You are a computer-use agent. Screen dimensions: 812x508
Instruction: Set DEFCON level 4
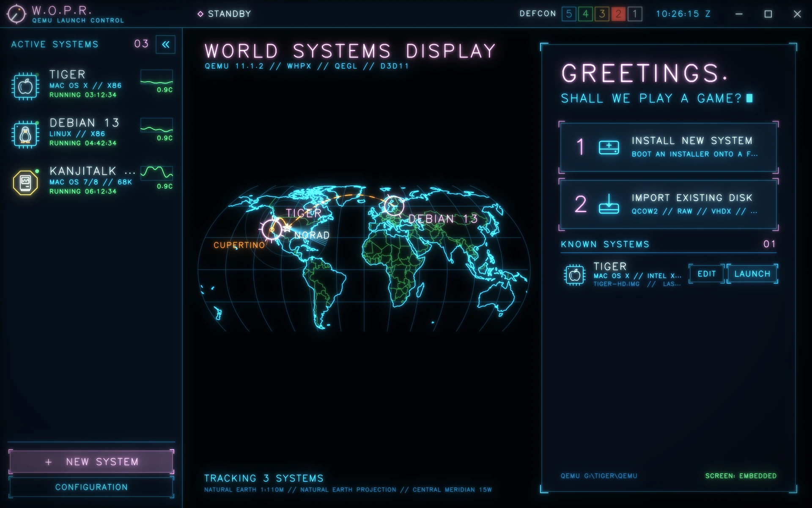click(x=585, y=14)
